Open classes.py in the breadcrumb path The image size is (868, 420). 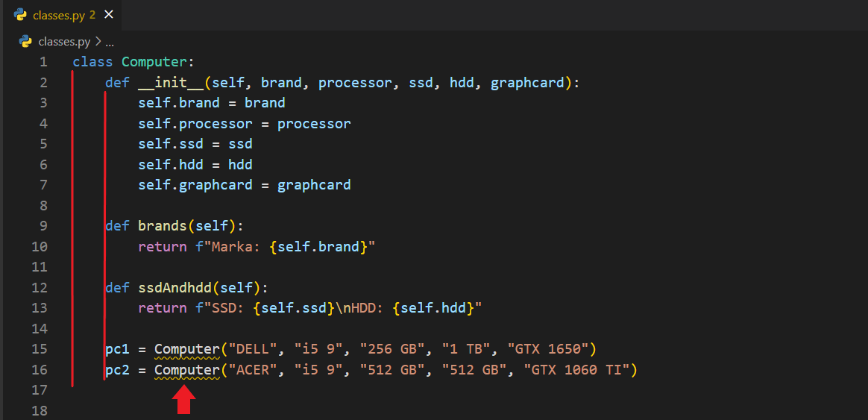(63, 42)
